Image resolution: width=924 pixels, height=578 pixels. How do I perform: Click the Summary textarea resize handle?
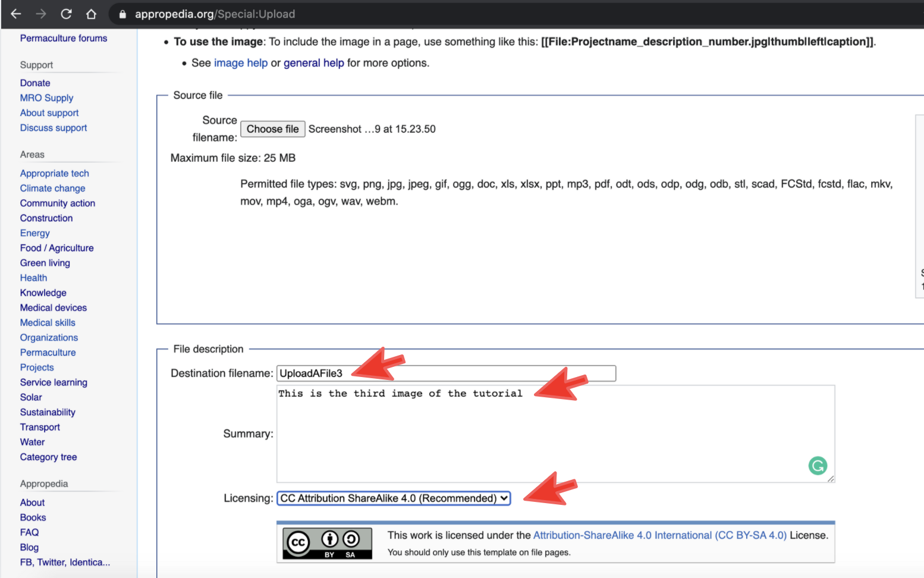tap(830, 478)
